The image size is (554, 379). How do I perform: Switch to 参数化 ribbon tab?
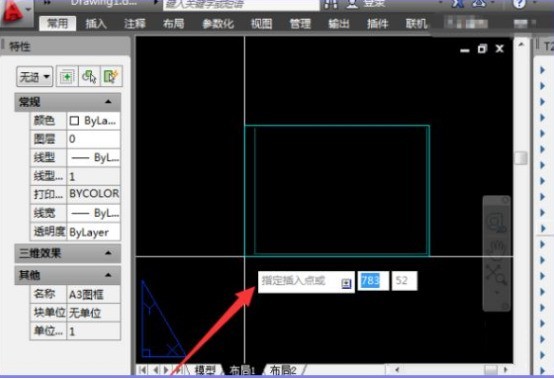218,24
